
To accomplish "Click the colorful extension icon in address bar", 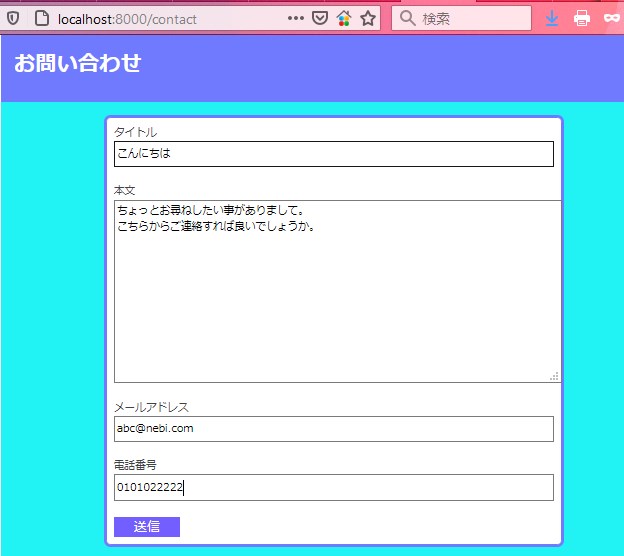I will point(344,19).
